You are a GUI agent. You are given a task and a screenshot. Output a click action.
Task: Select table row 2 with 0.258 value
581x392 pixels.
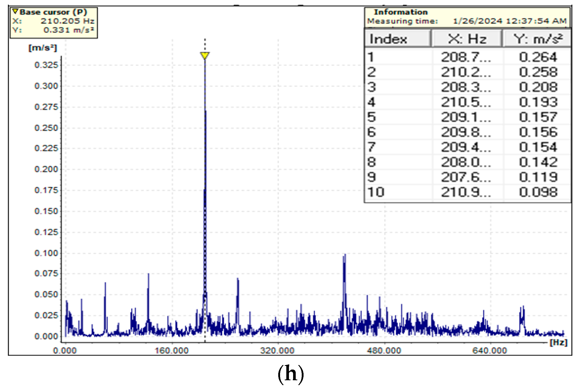[467, 72]
